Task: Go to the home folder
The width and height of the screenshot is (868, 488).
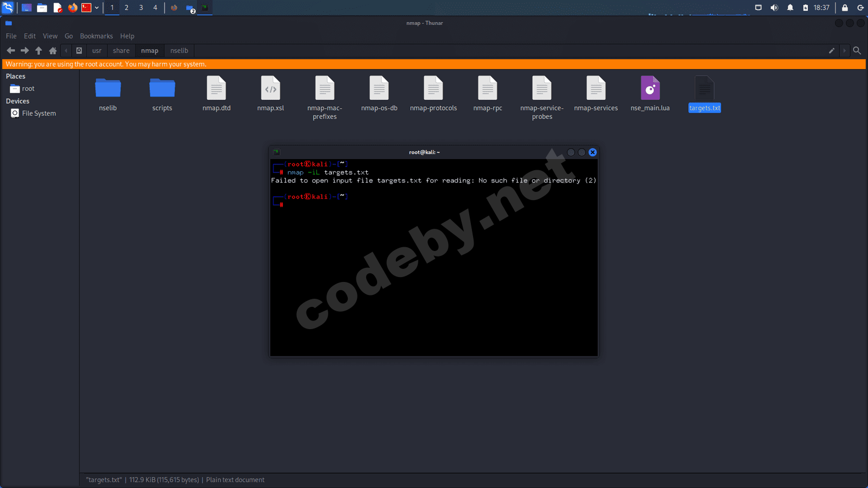Action: click(x=53, y=50)
